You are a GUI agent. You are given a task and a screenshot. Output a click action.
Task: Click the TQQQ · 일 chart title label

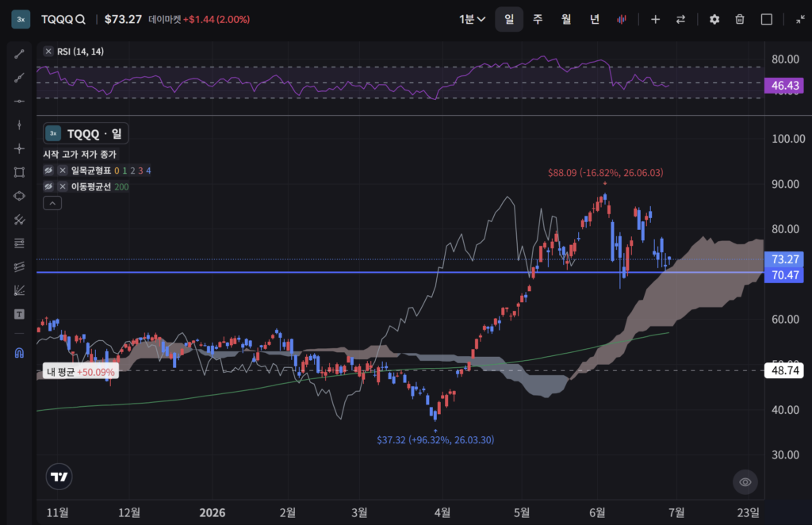coord(86,133)
